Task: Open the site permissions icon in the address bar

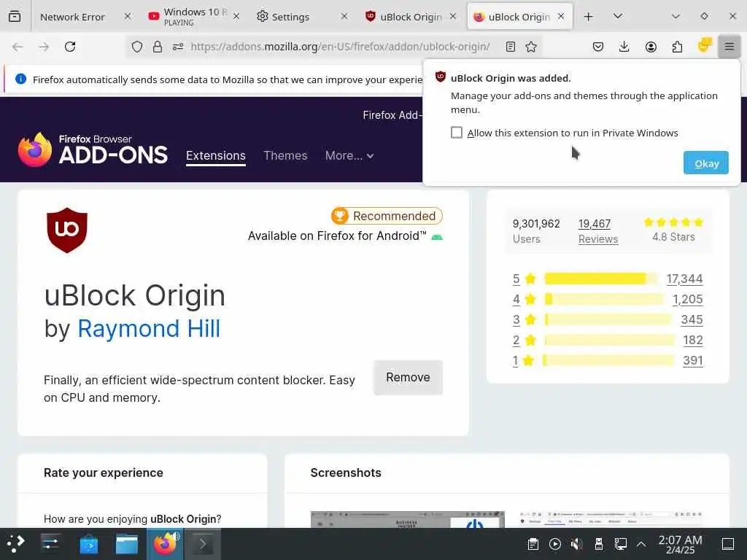Action: pos(178,47)
